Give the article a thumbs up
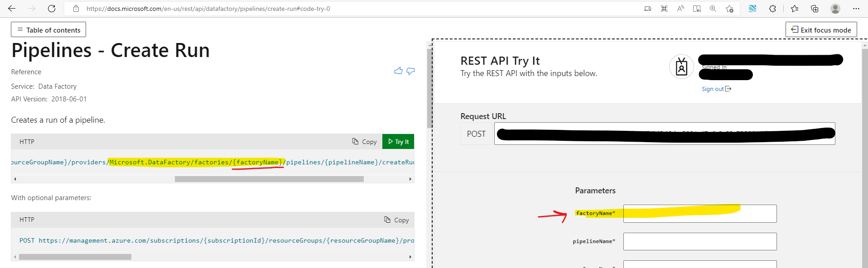The width and height of the screenshot is (868, 268). (x=398, y=71)
